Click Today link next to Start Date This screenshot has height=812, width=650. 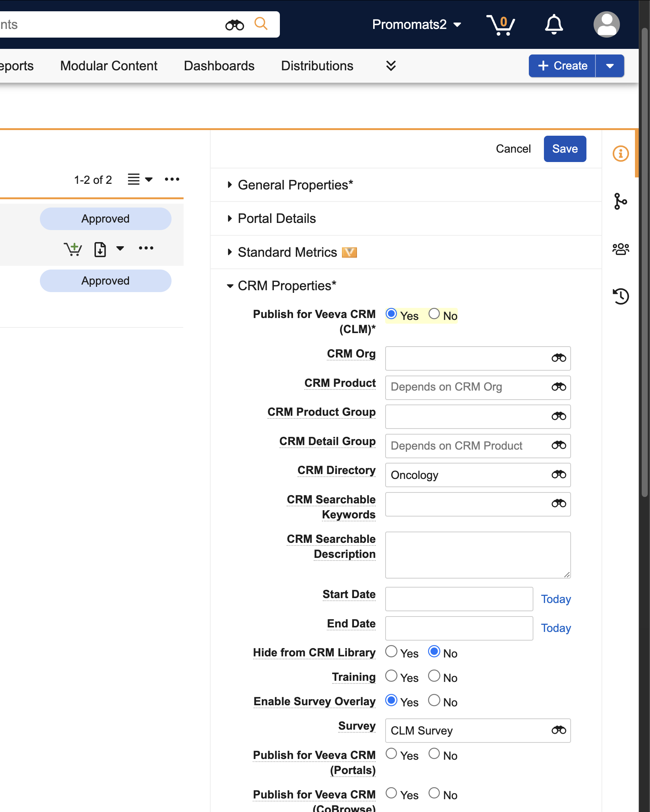tap(556, 599)
